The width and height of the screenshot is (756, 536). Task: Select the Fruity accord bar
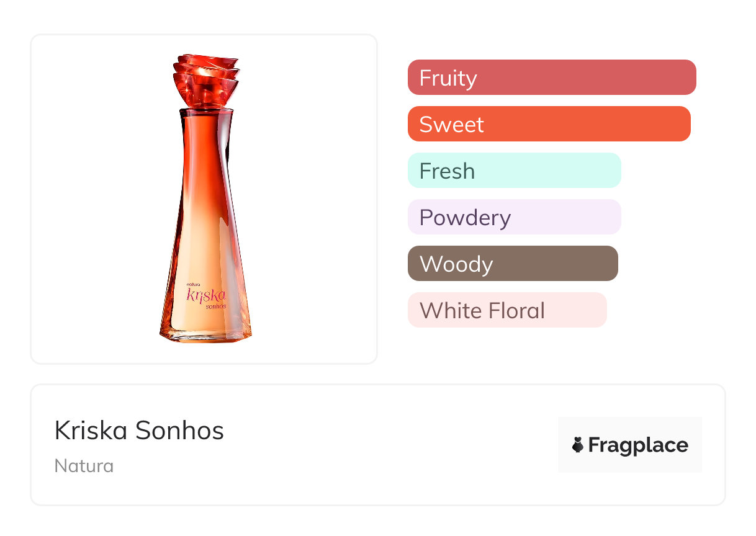[x=552, y=78]
